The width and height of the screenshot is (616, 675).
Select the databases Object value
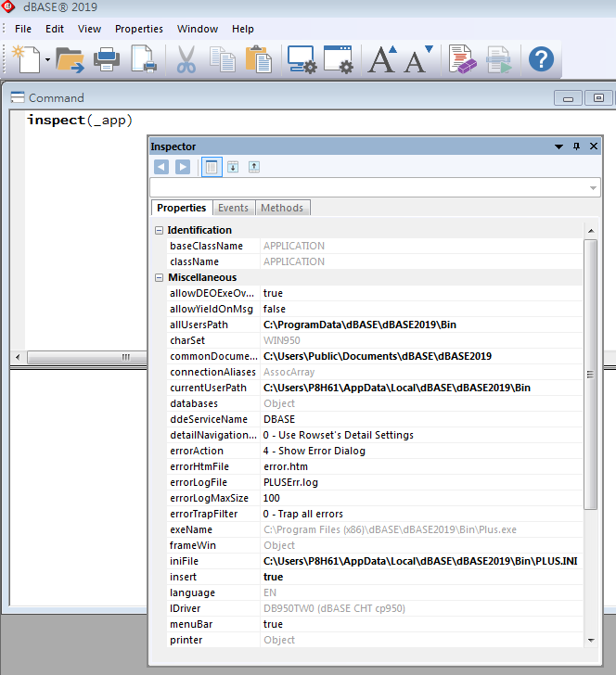pyautogui.click(x=421, y=404)
